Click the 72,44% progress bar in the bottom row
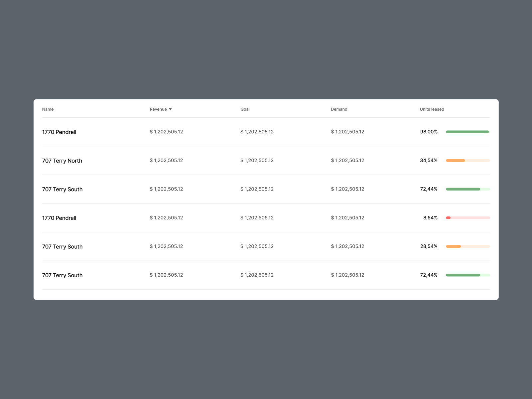 point(468,275)
